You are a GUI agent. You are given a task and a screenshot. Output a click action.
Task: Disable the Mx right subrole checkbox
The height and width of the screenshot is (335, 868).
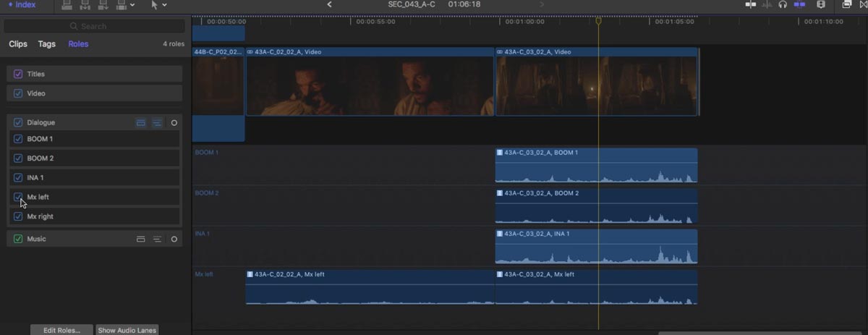(x=18, y=216)
